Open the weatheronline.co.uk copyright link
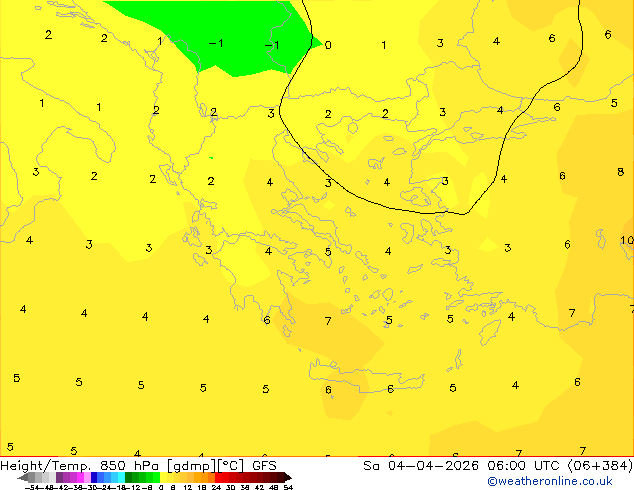634x490 pixels. pos(550,481)
